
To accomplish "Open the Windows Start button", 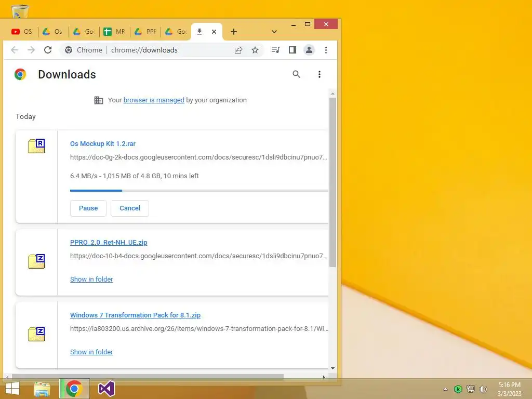I will (x=12, y=389).
